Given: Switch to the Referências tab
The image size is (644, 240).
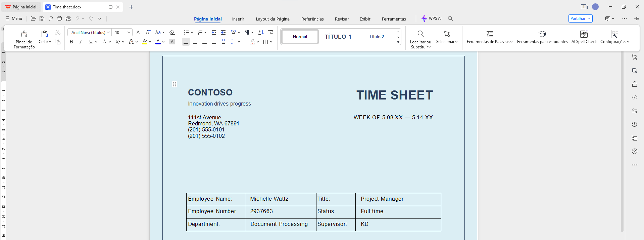Looking at the screenshot, I should (312, 19).
